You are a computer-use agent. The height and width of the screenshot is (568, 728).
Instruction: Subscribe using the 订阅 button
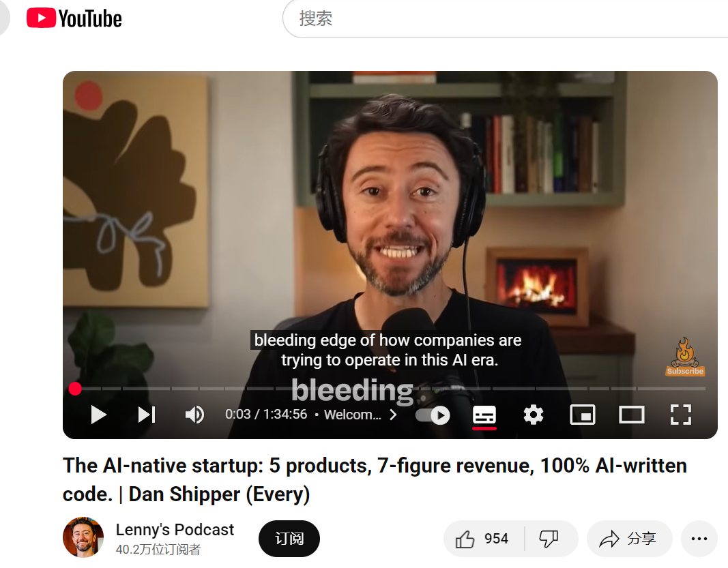[x=289, y=539]
